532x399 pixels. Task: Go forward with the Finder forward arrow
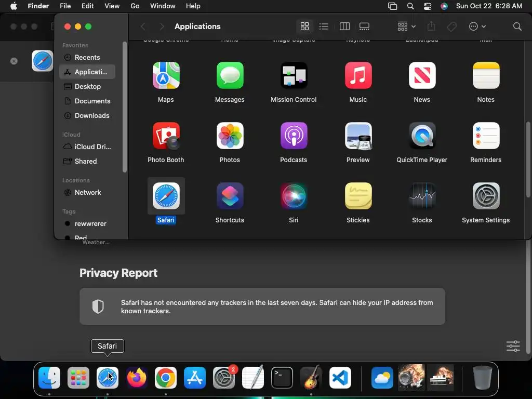coord(162,26)
